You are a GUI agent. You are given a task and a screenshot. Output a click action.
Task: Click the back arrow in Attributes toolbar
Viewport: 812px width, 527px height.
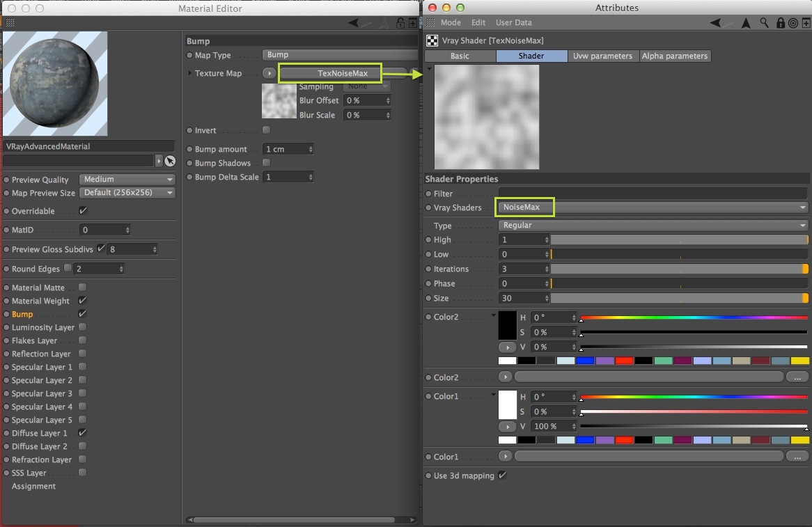(715, 23)
